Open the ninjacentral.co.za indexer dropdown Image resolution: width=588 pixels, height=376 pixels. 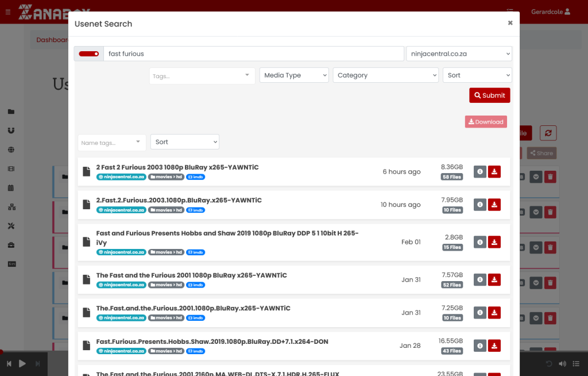(x=459, y=53)
